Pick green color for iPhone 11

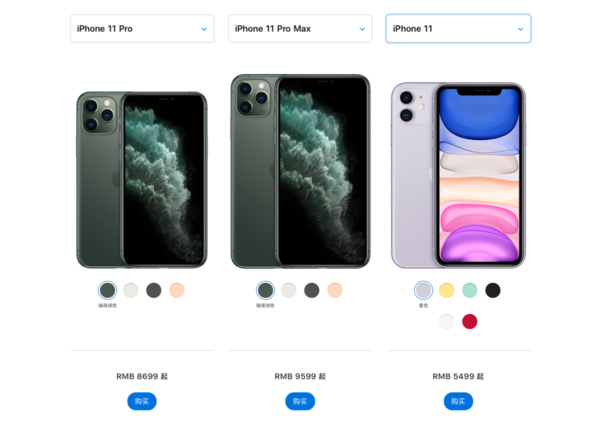(x=470, y=290)
